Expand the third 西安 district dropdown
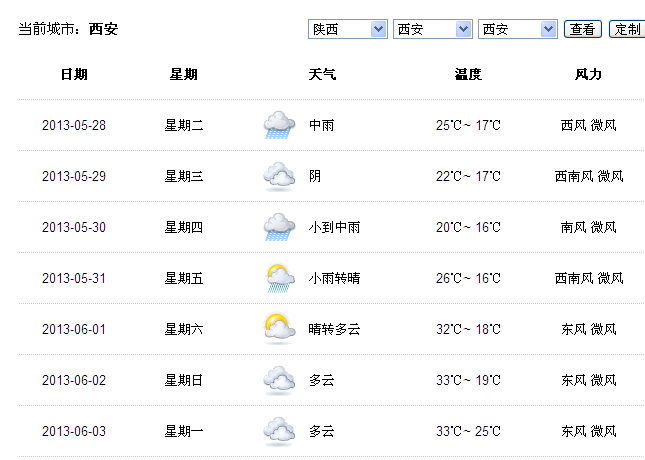 (x=517, y=30)
